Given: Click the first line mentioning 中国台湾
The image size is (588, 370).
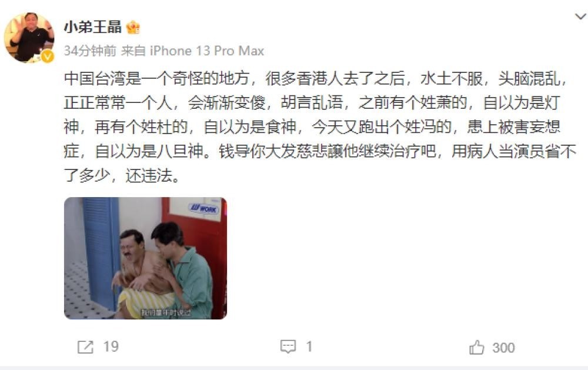Looking at the screenshot, I should (315, 79).
